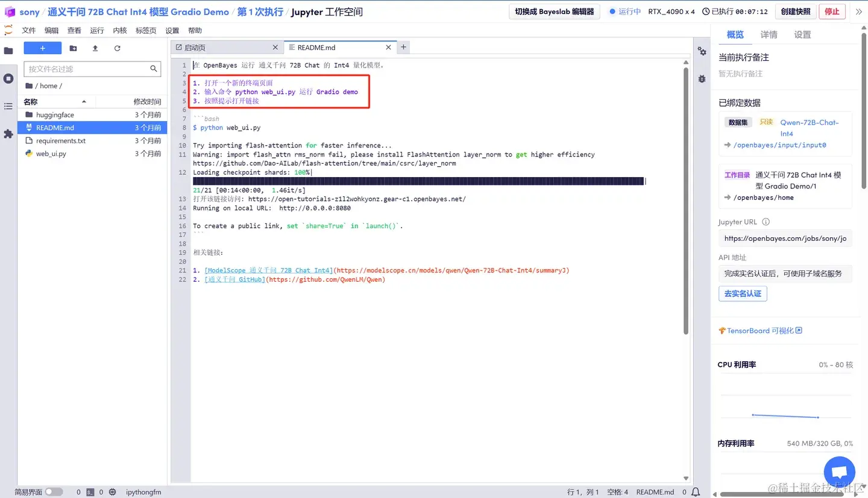Click the info icon next to Jupyter URL
This screenshot has height=498, width=868.
[766, 222]
